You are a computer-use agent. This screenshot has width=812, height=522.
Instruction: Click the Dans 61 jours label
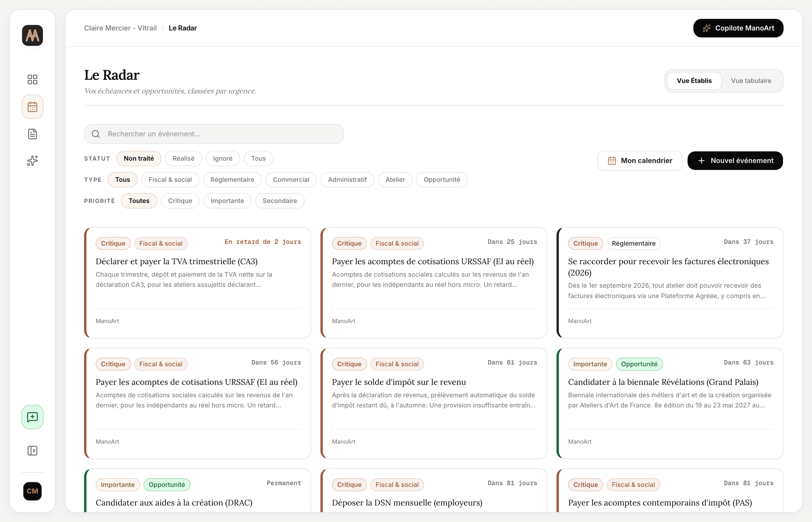tap(512, 362)
